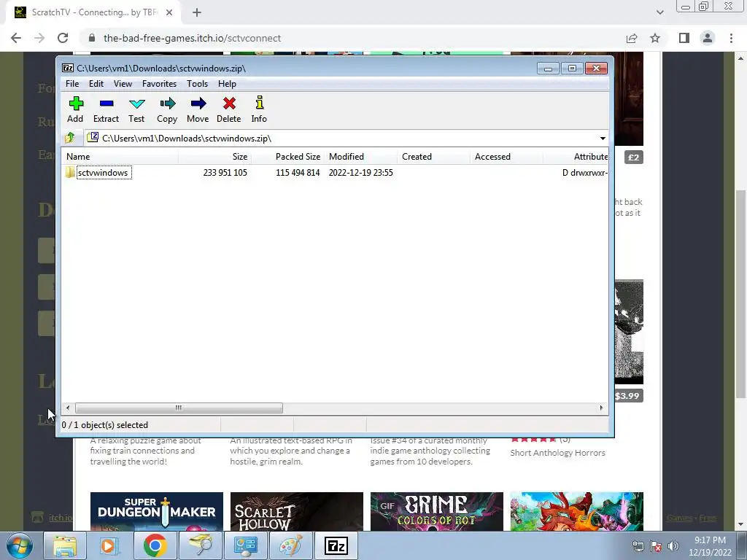Image resolution: width=747 pixels, height=560 pixels.
Task: Open Grime Colors of Rot thumbnail
Action: (437, 511)
